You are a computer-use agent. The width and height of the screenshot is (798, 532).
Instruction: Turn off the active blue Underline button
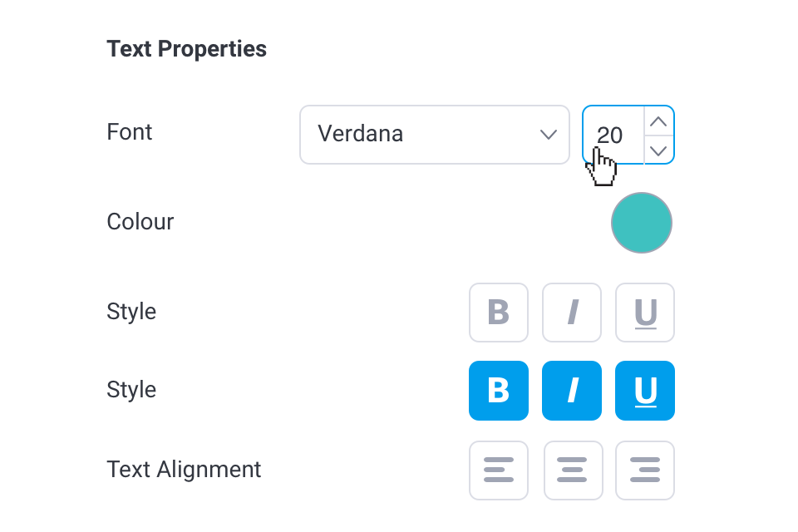click(x=645, y=391)
